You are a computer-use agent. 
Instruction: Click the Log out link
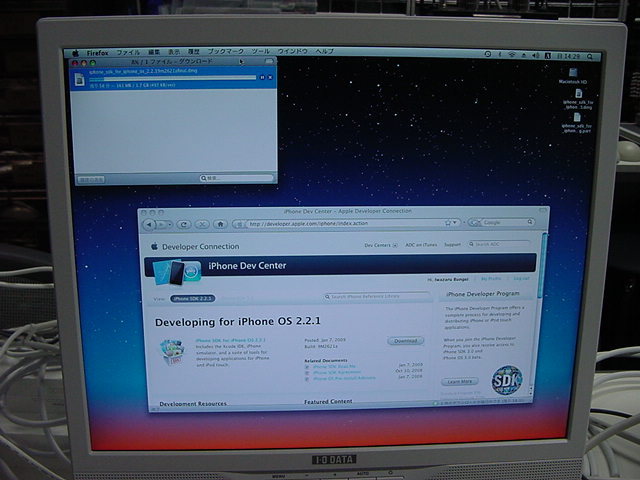[x=521, y=278]
